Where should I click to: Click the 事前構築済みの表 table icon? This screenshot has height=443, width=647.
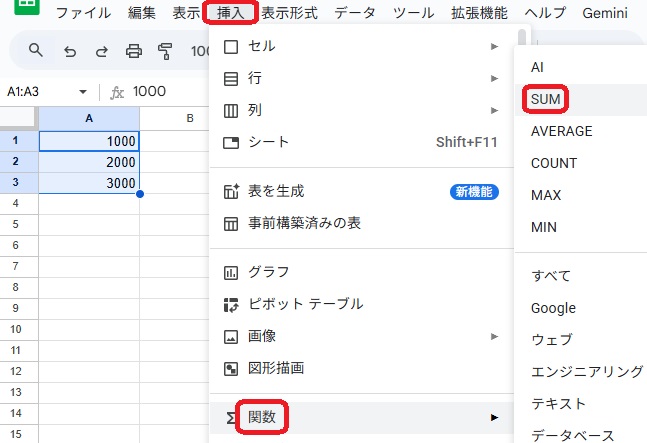pyautogui.click(x=231, y=224)
